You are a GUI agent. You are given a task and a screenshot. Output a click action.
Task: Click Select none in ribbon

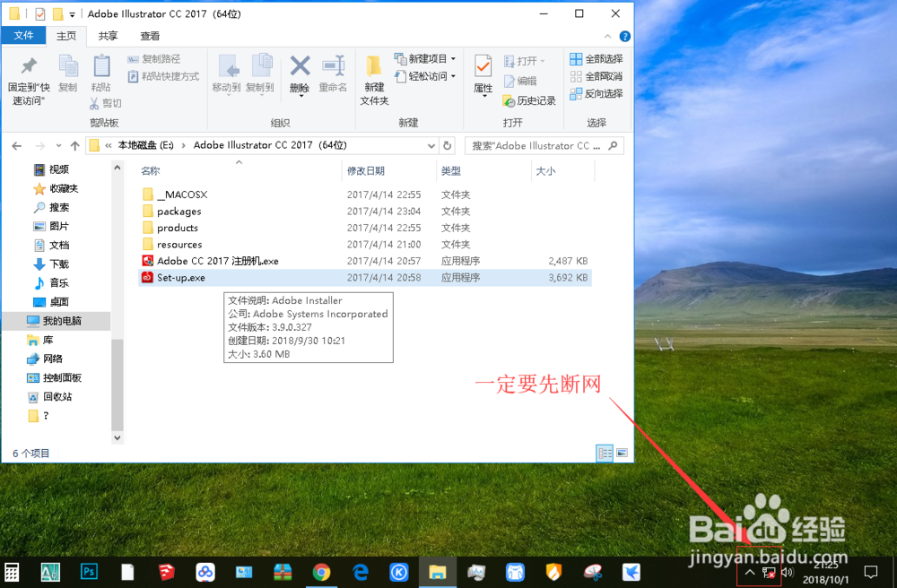point(597,76)
